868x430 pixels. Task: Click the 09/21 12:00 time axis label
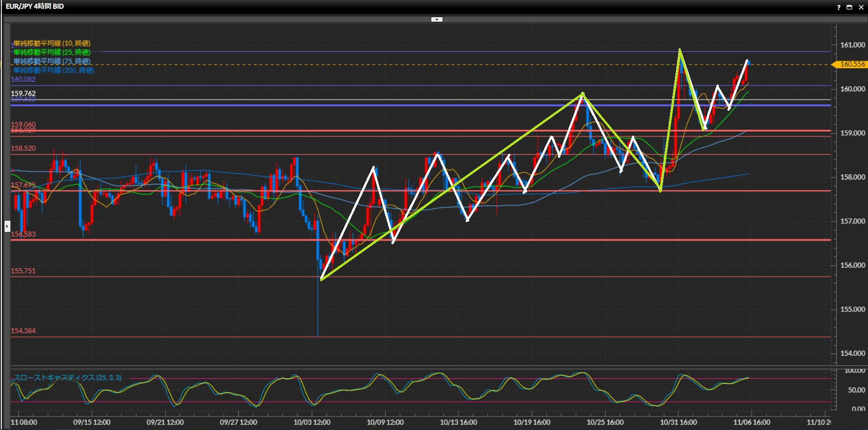tap(165, 422)
